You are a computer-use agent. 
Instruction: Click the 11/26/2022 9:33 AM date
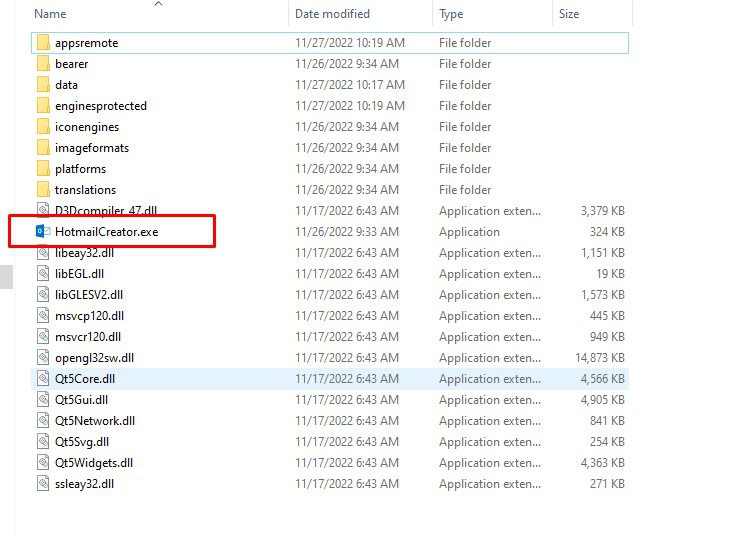click(347, 232)
